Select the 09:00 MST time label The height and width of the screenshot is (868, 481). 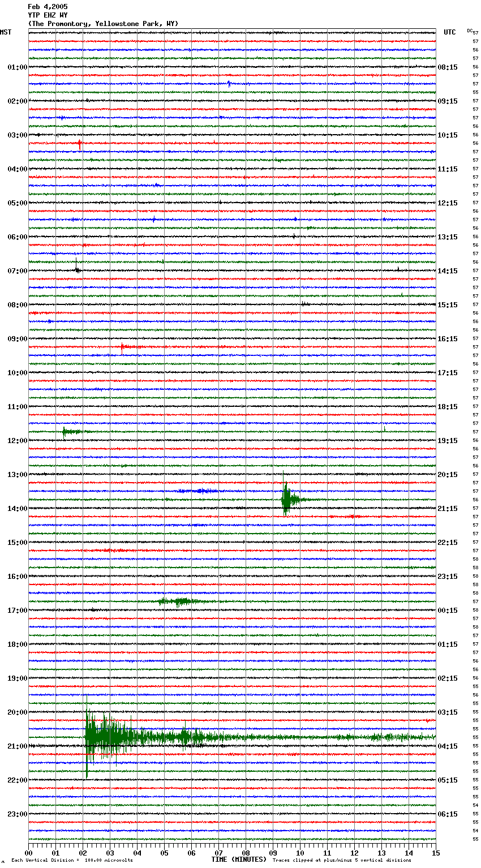click(x=17, y=339)
